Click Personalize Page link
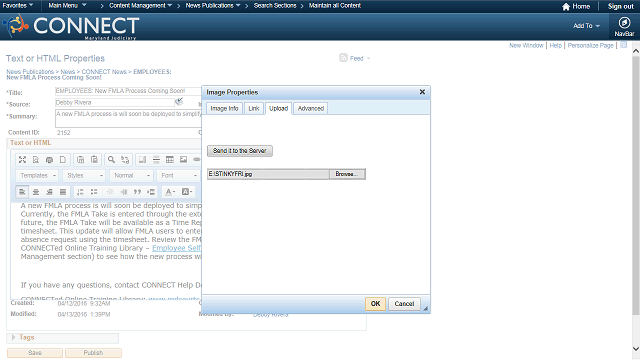This screenshot has height=360, width=640. click(x=591, y=45)
